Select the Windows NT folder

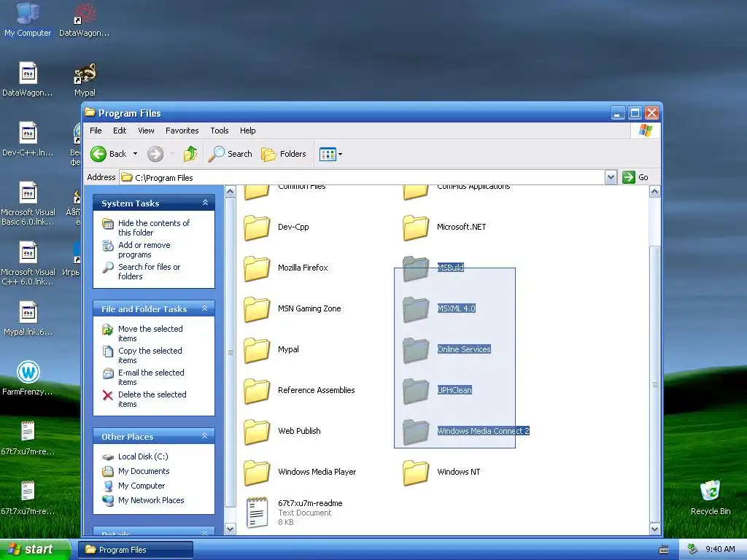441,472
